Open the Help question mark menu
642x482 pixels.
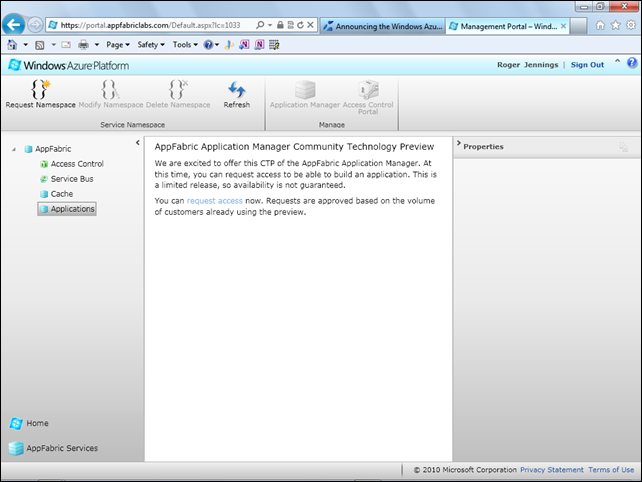[211, 45]
